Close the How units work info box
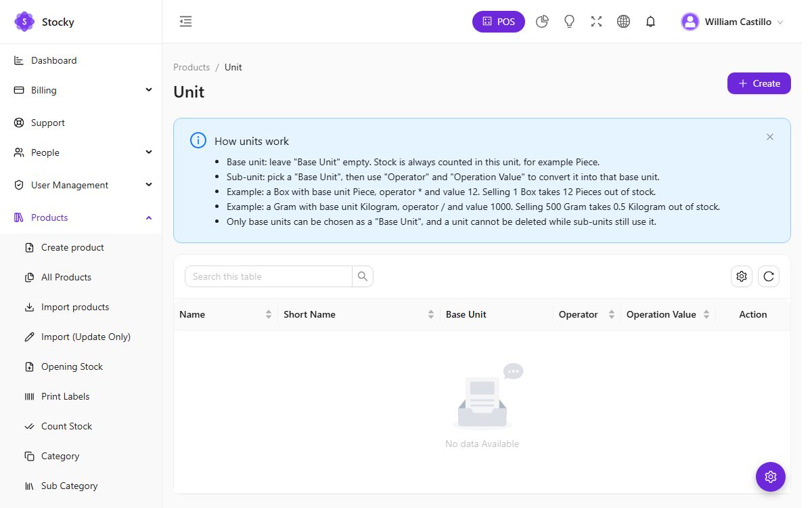Viewport: 812px width, 508px height. point(769,137)
